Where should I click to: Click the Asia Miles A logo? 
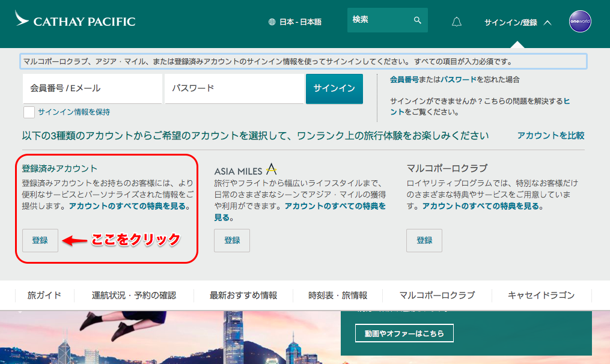click(271, 169)
